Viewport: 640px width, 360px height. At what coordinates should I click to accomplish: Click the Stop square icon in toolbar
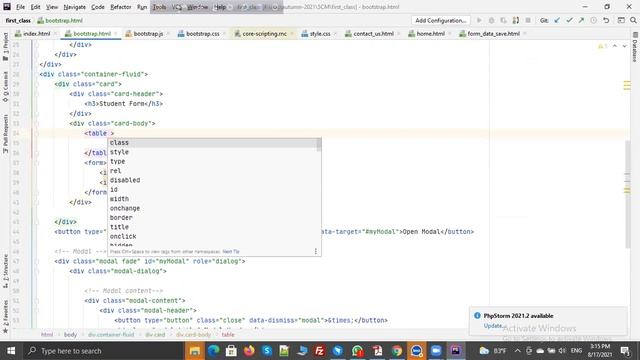point(528,20)
